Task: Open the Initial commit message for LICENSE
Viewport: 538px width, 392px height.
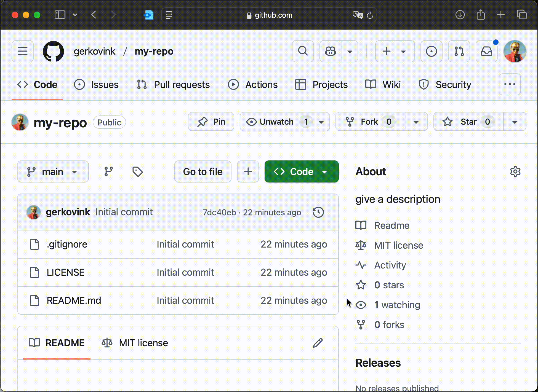Action: [x=185, y=272]
